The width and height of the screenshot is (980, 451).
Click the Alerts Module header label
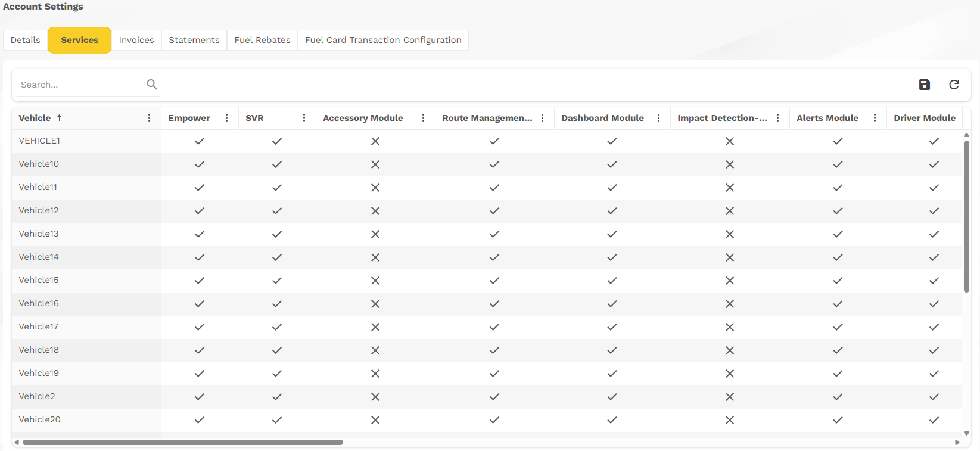827,118
